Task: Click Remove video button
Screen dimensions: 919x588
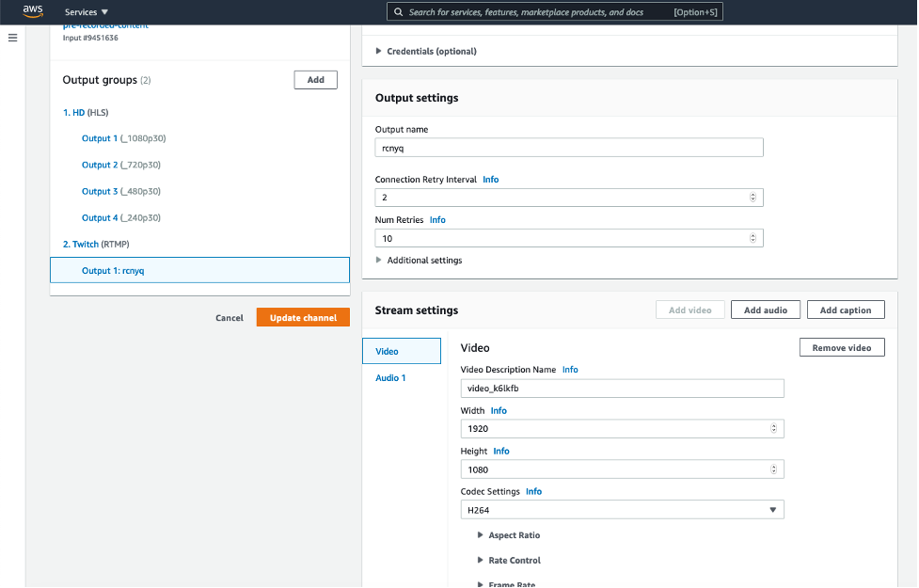Action: point(841,346)
